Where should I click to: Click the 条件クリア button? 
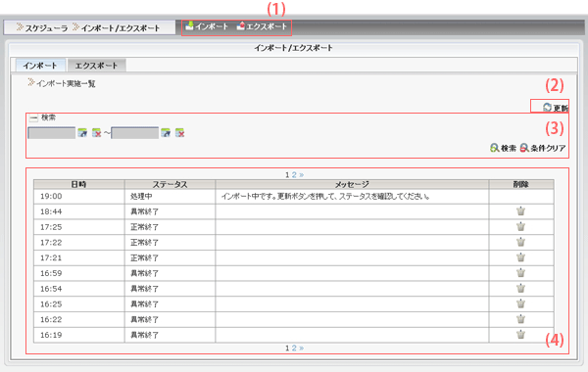click(543, 149)
